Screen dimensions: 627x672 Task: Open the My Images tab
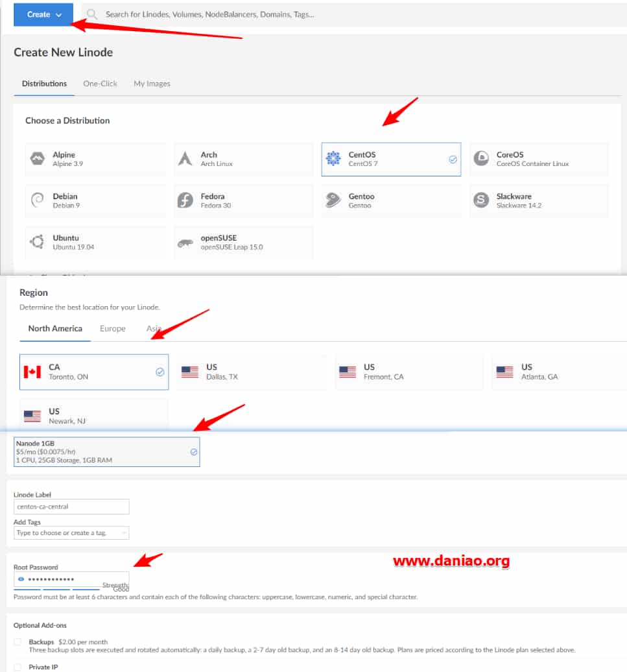click(x=152, y=84)
